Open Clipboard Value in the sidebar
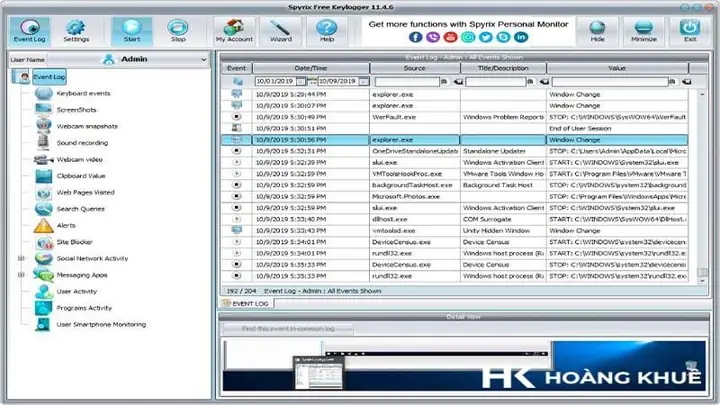 coord(81,176)
